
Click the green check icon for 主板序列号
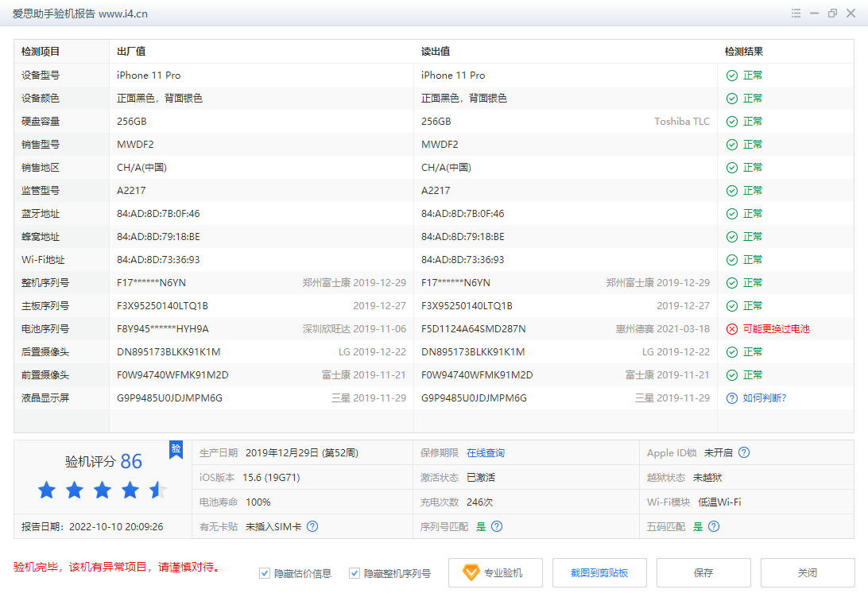pyautogui.click(x=732, y=306)
